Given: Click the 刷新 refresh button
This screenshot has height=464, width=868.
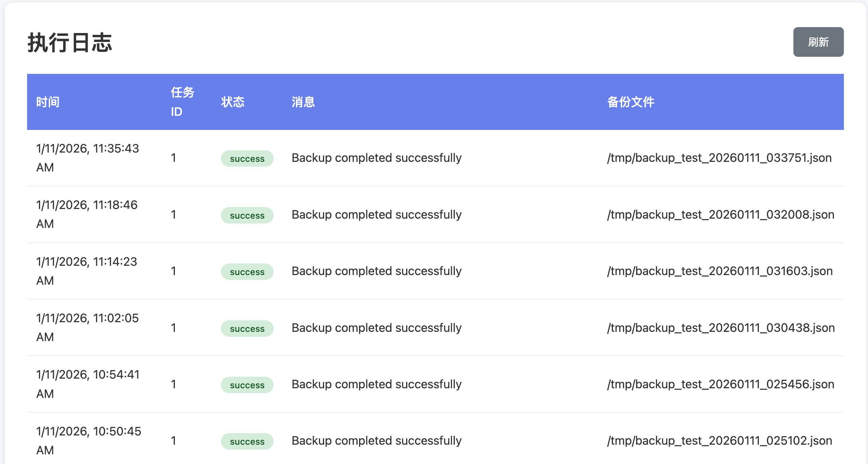Looking at the screenshot, I should [x=818, y=42].
